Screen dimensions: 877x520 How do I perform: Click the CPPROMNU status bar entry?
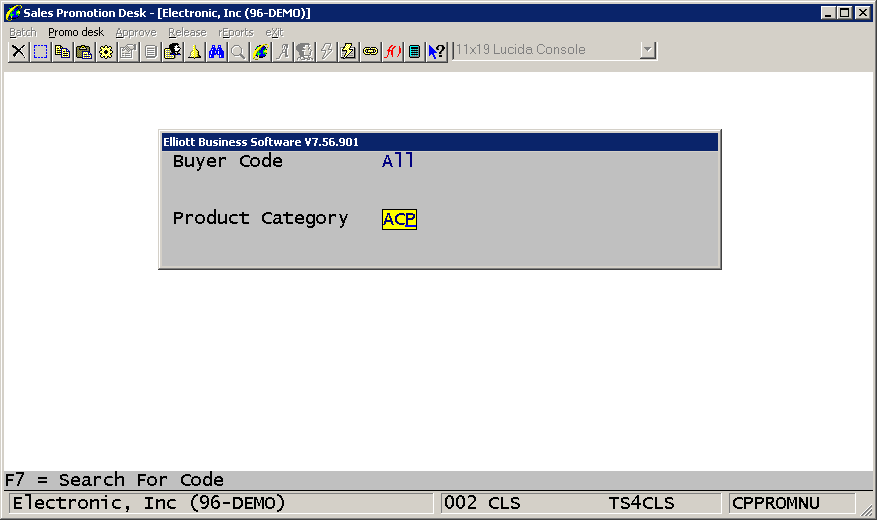tap(776, 503)
